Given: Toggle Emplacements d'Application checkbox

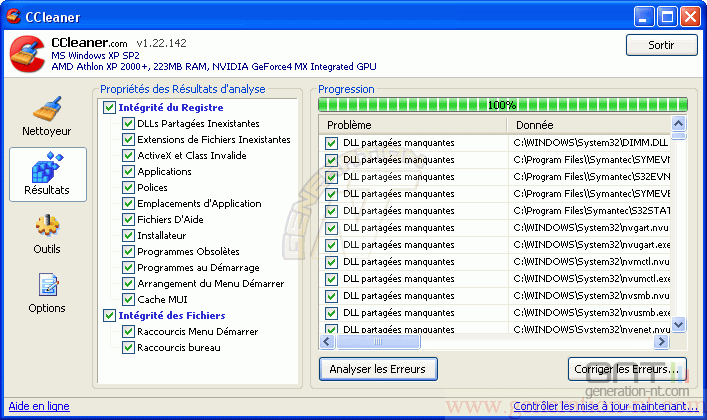Looking at the screenshot, I should pyautogui.click(x=128, y=203).
